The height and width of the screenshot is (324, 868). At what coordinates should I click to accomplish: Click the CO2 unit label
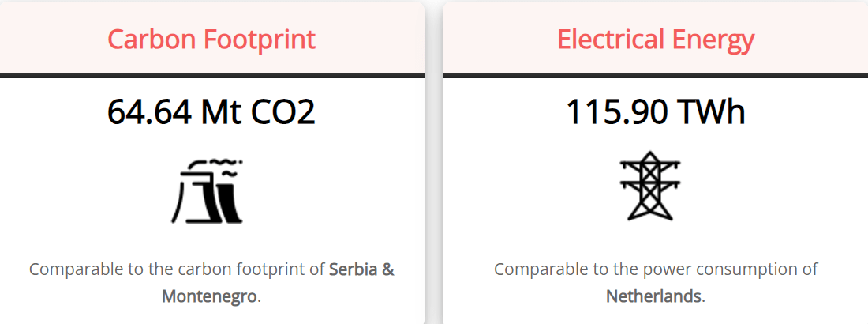(x=282, y=112)
